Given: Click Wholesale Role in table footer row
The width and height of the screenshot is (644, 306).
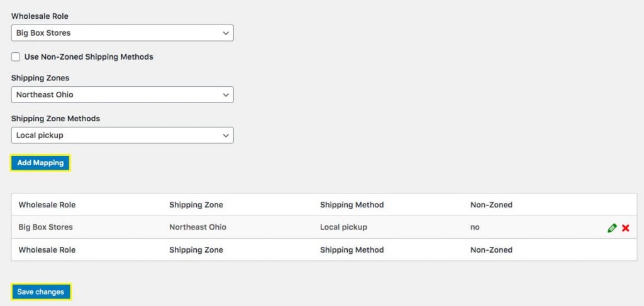Looking at the screenshot, I should point(47,249).
